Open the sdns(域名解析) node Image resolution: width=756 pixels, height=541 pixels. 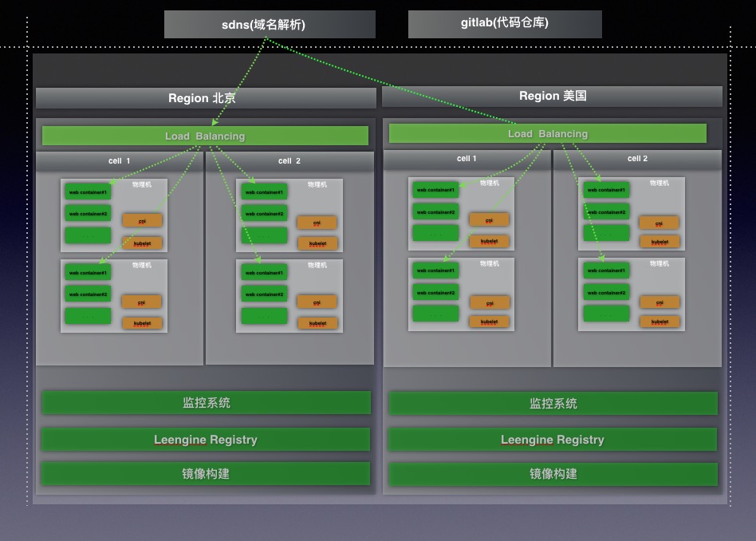269,24
